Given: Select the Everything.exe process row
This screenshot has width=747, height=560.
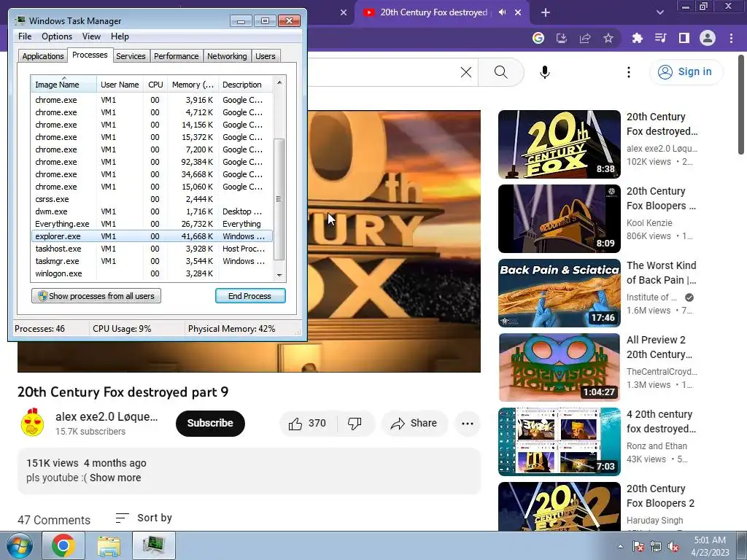Looking at the screenshot, I should click(152, 224).
